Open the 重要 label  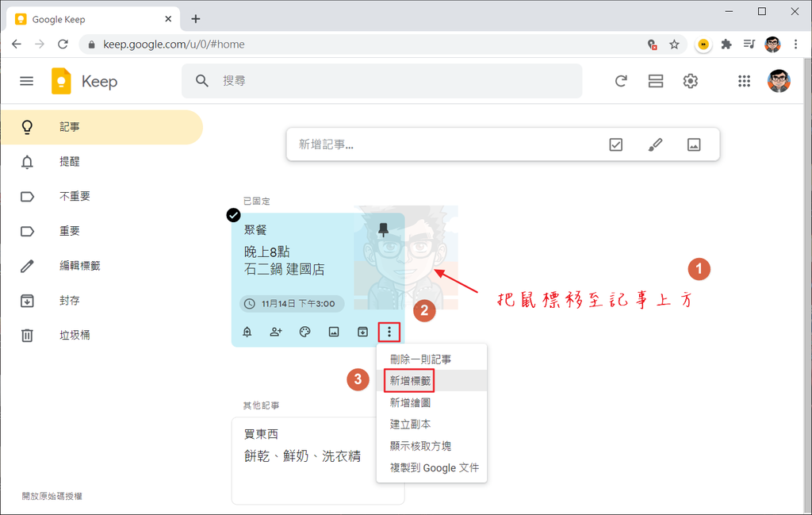point(101,231)
